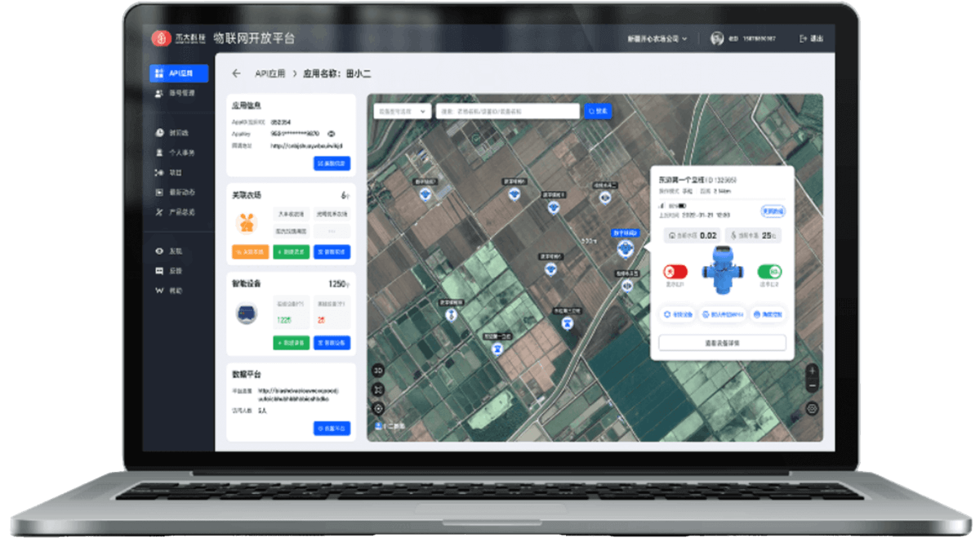Toggle the green valve switch in device popup
This screenshot has height=538, width=980.
[769, 272]
